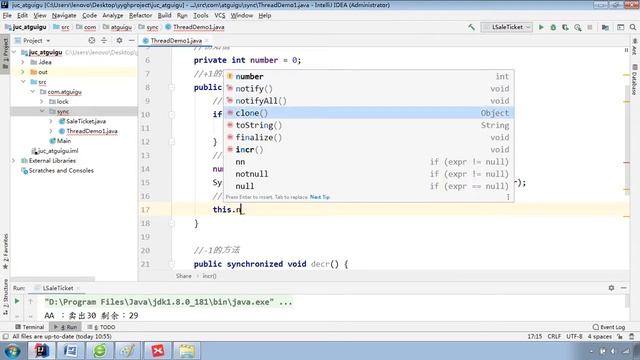Click Next Tip link in completion popup

pyautogui.click(x=320, y=197)
